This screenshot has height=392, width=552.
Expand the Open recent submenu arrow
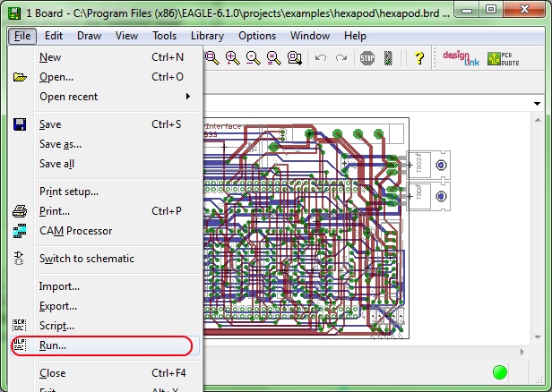(188, 97)
